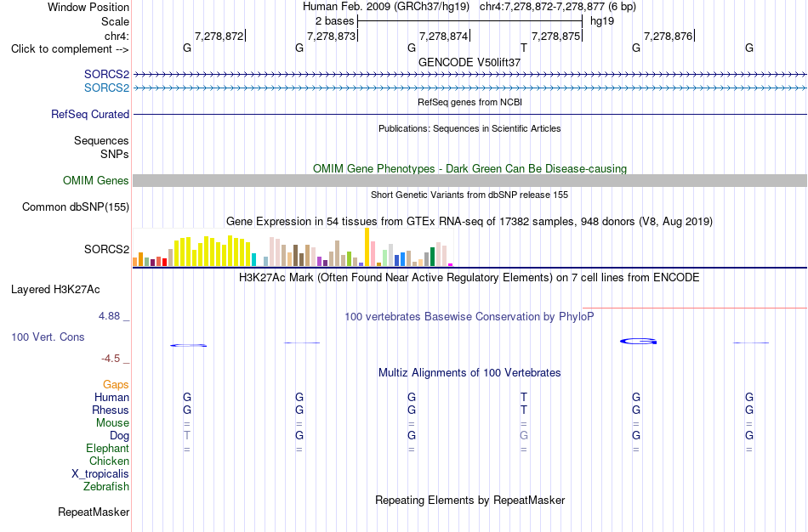Click the dark blue SORCS2 GENCODE track label
The width and height of the screenshot is (808, 532).
[106, 75]
